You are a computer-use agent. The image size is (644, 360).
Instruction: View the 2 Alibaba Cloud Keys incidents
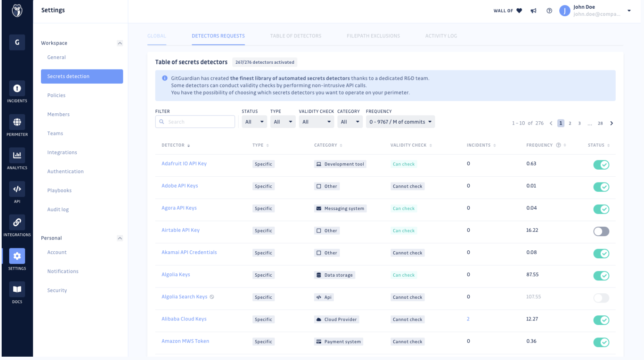[468, 319]
